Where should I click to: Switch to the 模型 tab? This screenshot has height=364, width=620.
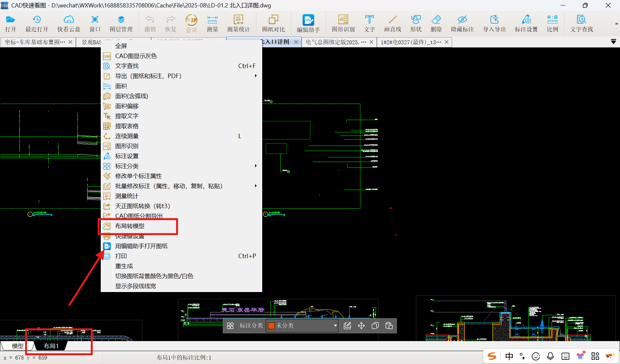(17, 346)
